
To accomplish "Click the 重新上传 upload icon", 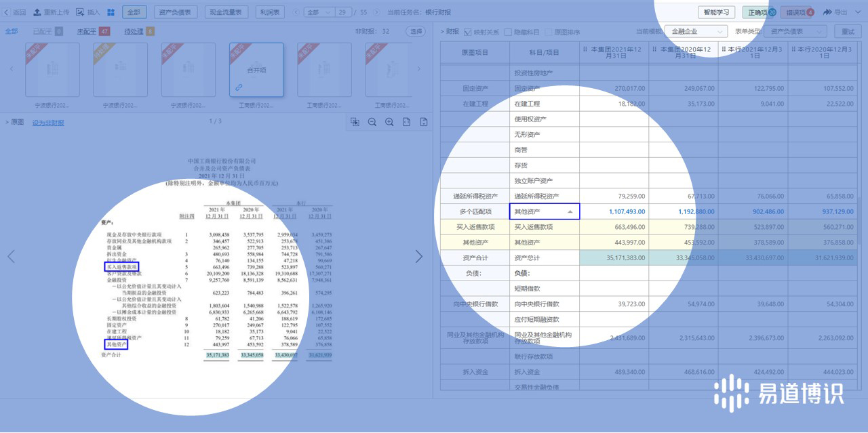I will click(37, 12).
